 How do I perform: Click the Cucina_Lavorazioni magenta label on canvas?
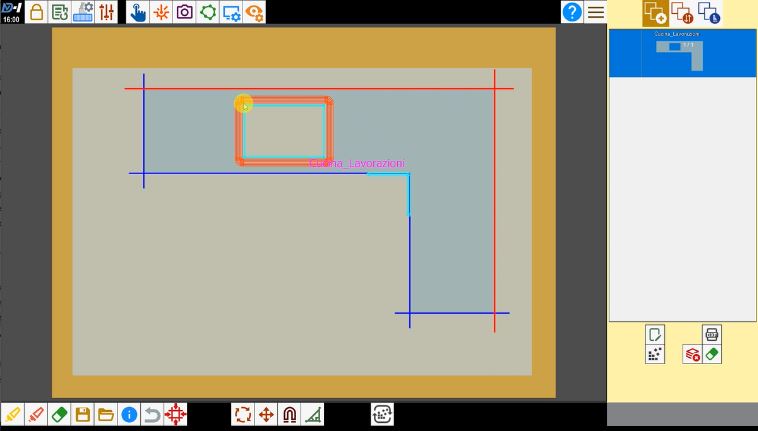(356, 164)
